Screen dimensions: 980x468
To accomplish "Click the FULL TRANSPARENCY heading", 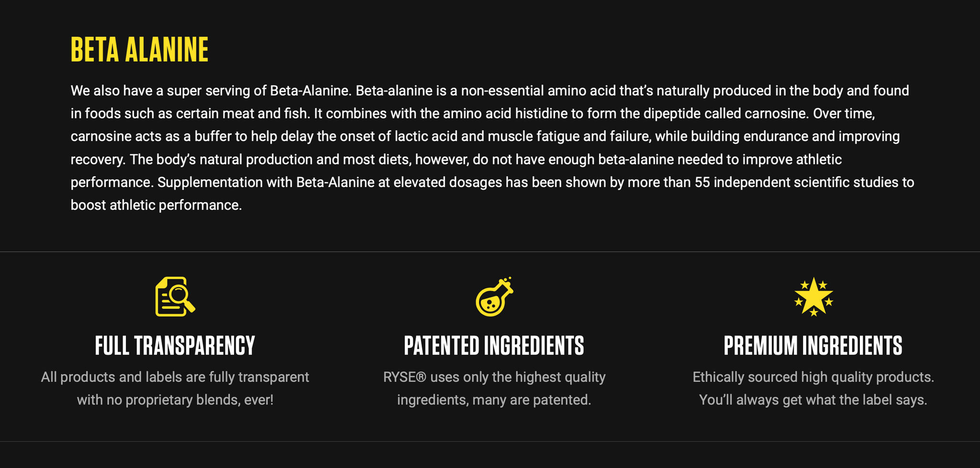I will [175, 345].
